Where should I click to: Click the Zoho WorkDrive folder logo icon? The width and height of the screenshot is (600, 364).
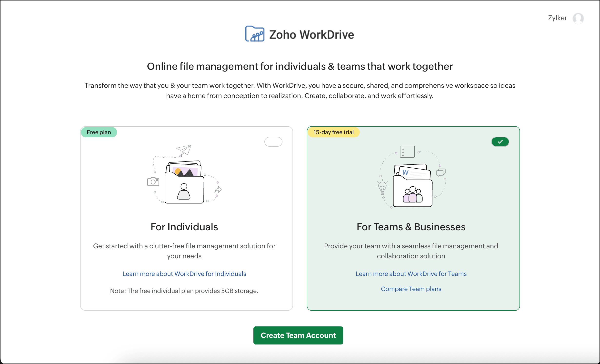pos(255,34)
